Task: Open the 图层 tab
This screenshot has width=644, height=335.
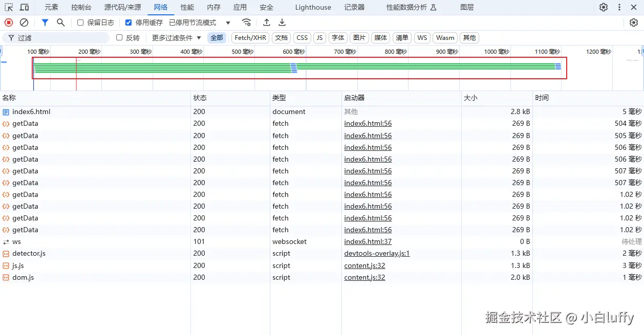Action: [x=467, y=7]
